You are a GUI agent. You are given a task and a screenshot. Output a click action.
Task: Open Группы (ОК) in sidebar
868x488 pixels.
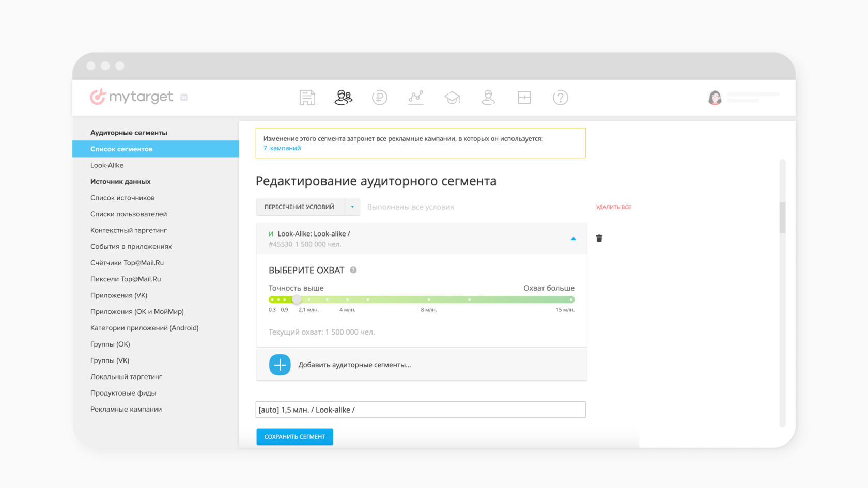click(110, 344)
